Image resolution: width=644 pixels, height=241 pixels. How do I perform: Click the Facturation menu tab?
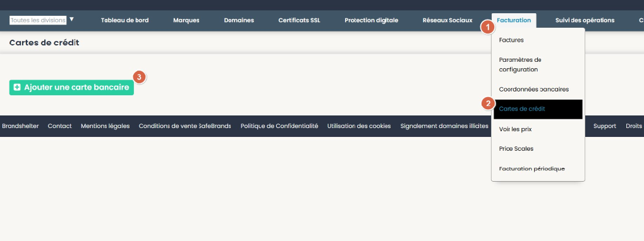pos(514,20)
